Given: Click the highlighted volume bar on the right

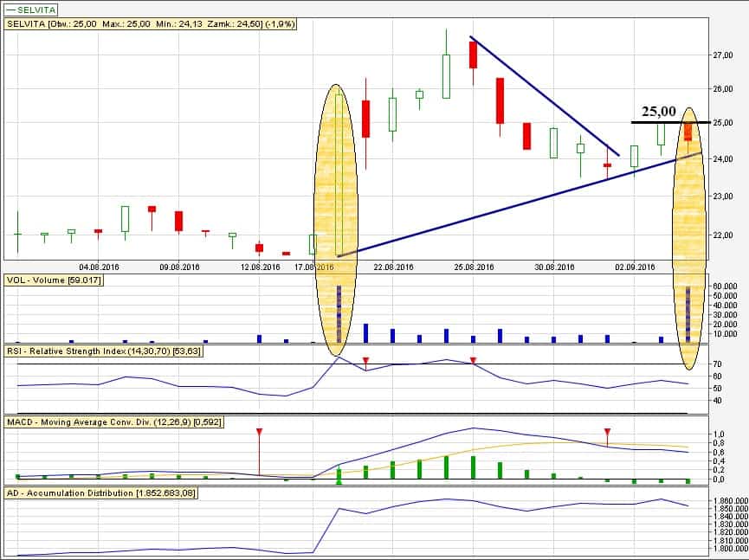Looking at the screenshot, I should (688, 313).
